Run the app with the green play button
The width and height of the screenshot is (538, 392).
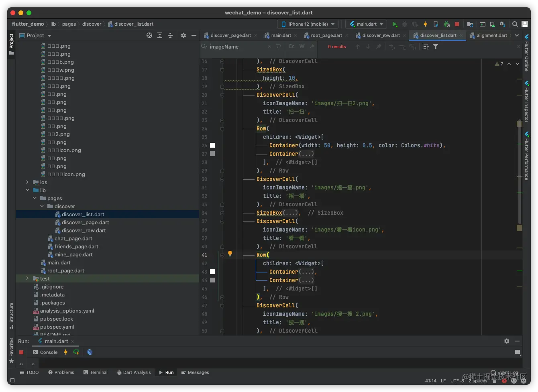pyautogui.click(x=395, y=24)
